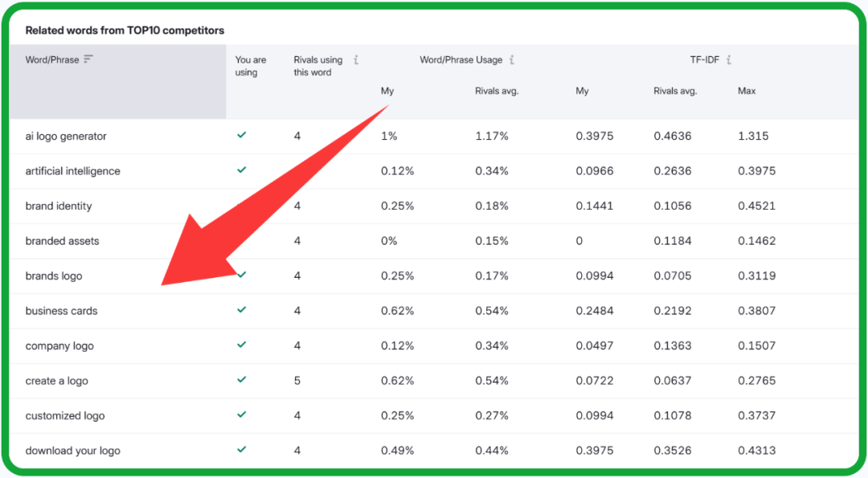Click the checkmark in the create a logo row
Image resolution: width=868 pixels, height=478 pixels.
click(241, 379)
